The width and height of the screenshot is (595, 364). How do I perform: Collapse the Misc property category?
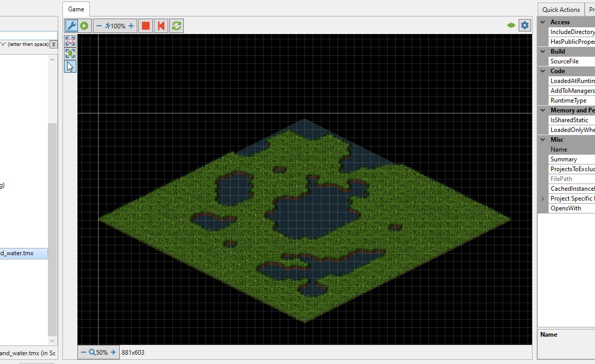(x=543, y=140)
